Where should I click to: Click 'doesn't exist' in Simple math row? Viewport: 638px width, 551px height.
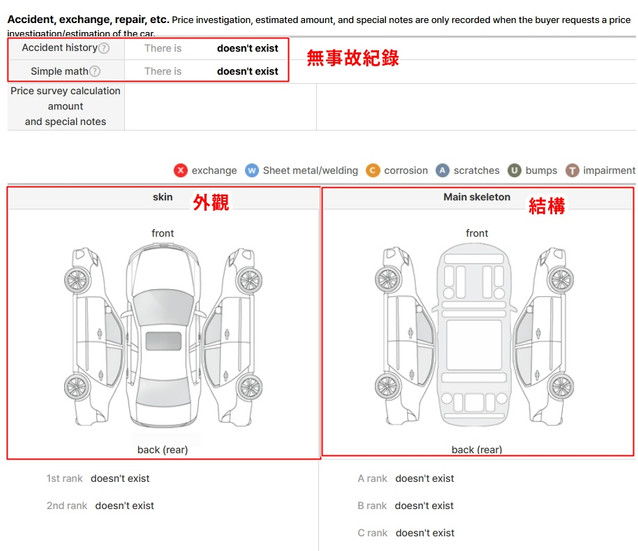(247, 72)
